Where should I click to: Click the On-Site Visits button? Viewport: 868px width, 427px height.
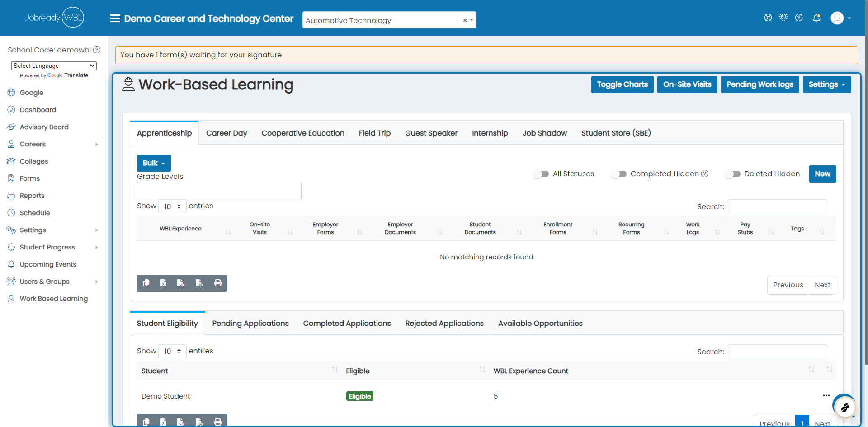687,84
